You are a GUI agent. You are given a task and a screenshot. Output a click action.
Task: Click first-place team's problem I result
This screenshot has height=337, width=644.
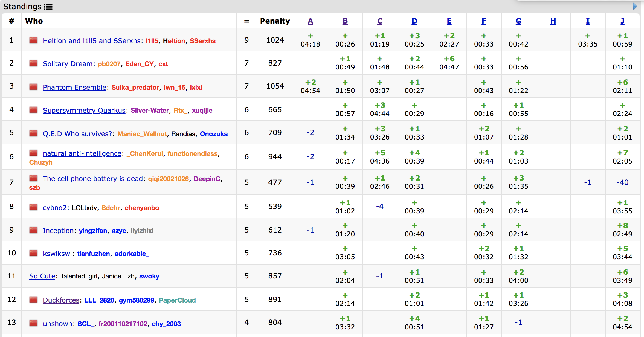[x=588, y=40]
